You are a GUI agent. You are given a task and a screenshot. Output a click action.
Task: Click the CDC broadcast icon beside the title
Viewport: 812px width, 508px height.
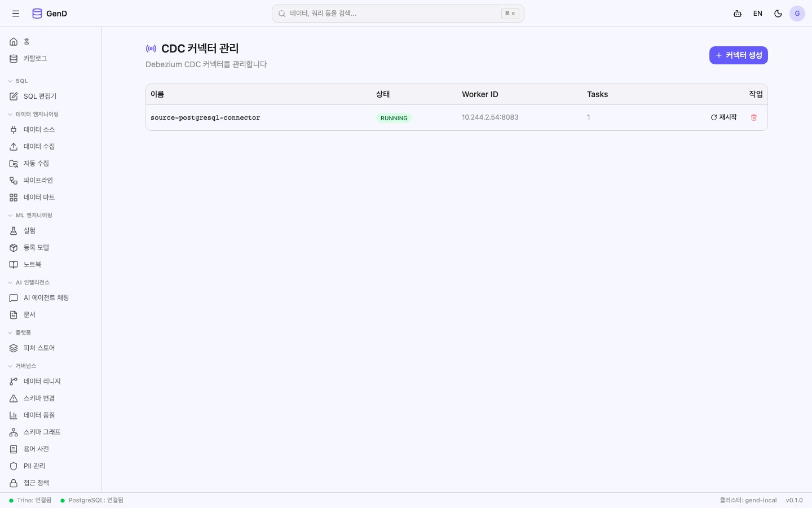click(x=151, y=49)
